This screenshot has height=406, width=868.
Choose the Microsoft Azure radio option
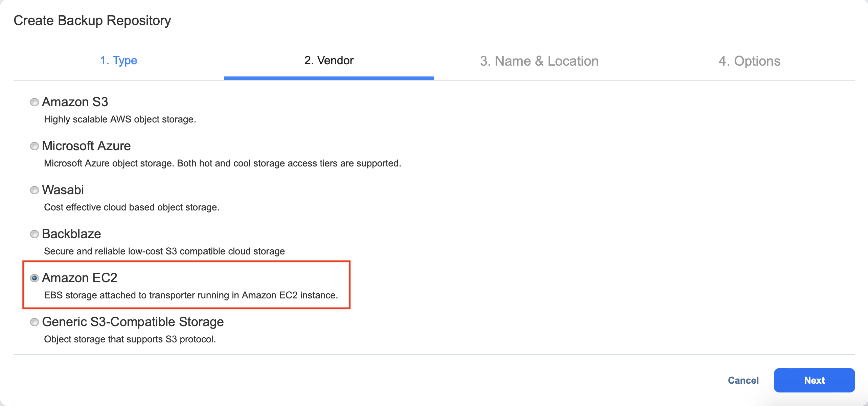(x=35, y=146)
